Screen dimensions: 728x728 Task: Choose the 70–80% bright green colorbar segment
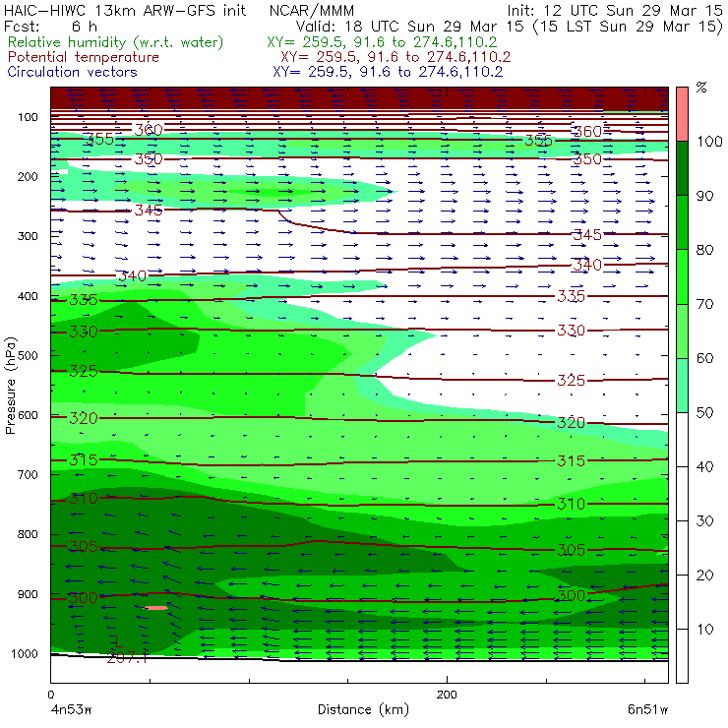(682, 276)
